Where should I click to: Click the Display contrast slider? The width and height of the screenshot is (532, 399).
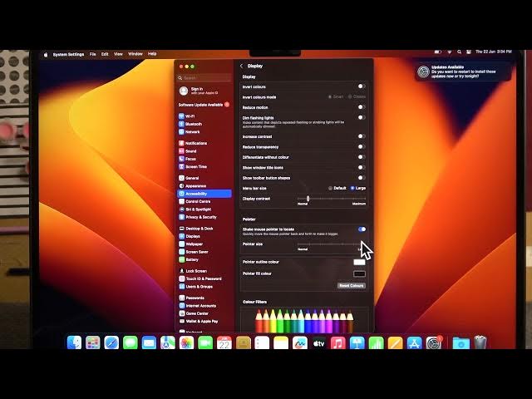331,199
